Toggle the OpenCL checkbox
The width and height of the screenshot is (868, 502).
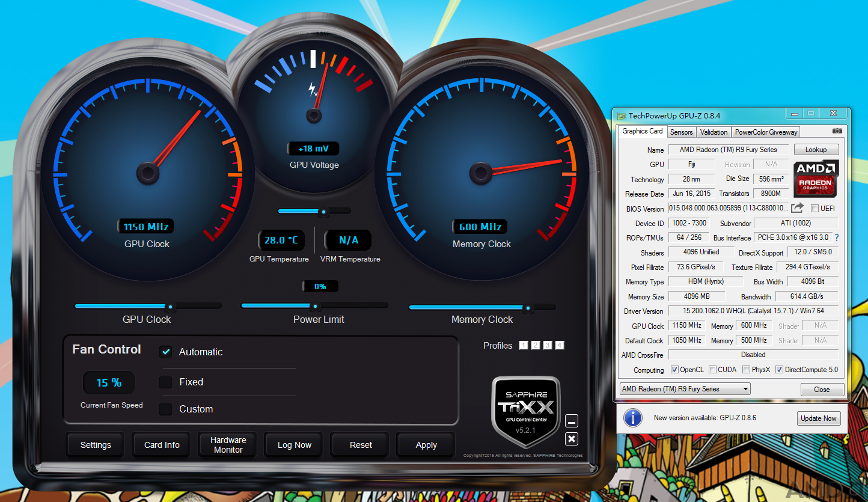click(x=674, y=370)
